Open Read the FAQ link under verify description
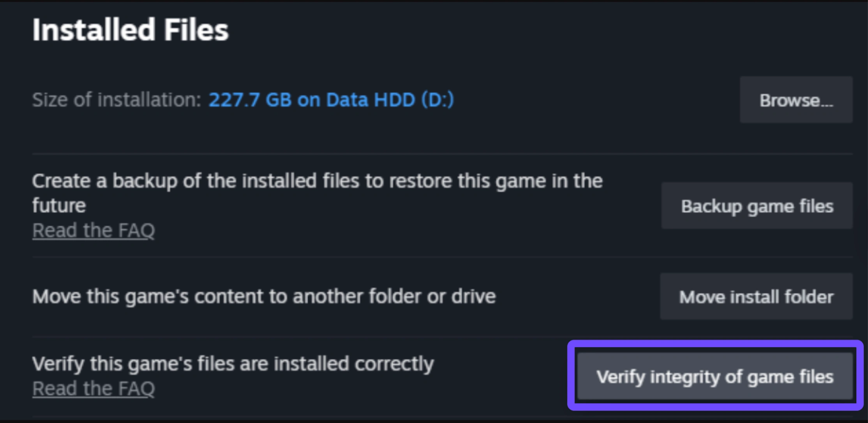 point(93,389)
